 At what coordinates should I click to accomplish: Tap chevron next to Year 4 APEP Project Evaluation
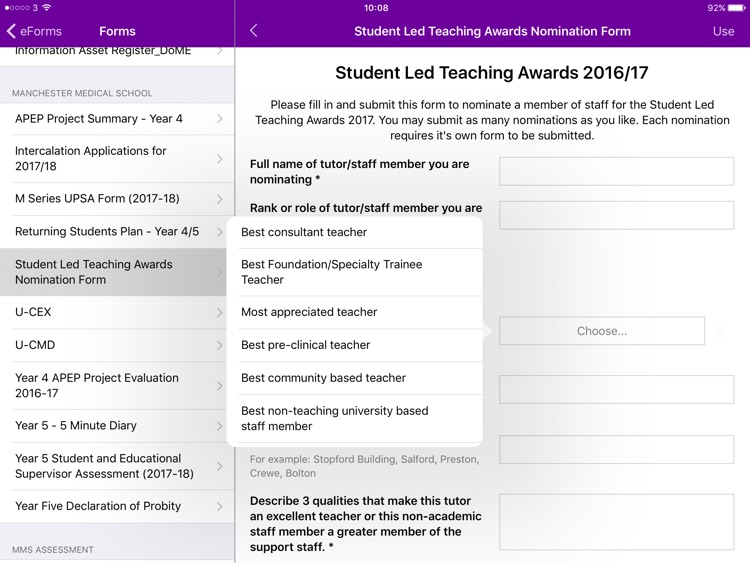[x=220, y=386]
